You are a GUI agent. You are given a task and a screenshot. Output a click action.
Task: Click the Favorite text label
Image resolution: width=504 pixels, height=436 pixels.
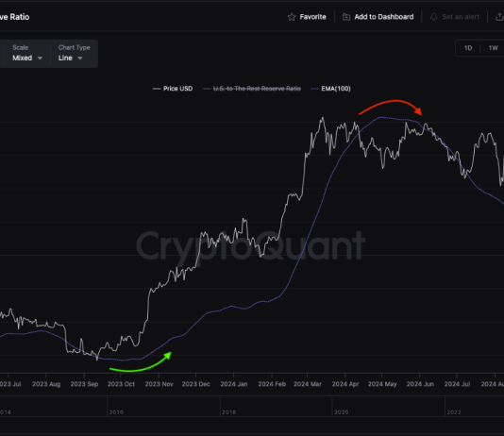point(312,17)
